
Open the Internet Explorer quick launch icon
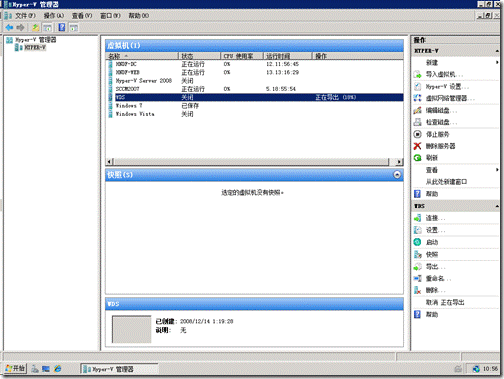click(58, 369)
